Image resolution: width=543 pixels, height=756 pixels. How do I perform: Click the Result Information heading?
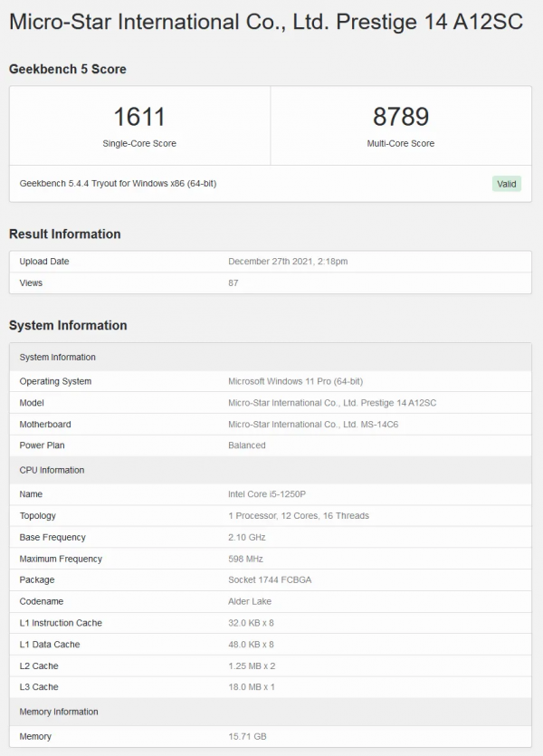65,234
